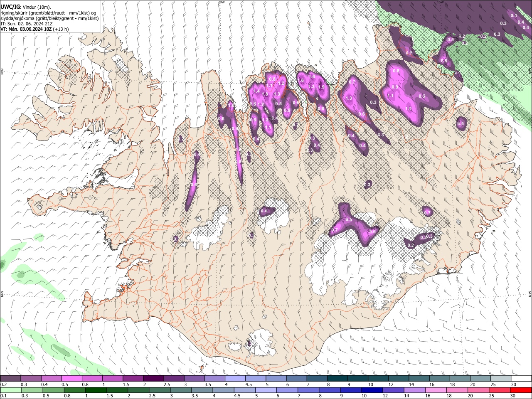Click the "1.4" snowfall value on the map
The height and width of the screenshot is (399, 532).
(256, 91)
